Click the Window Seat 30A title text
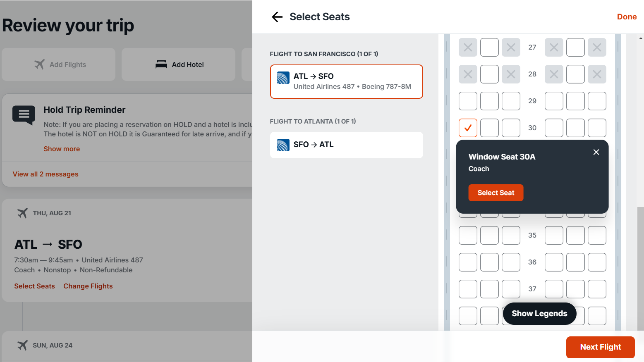Screen dimensions: 644x362 (x=502, y=157)
